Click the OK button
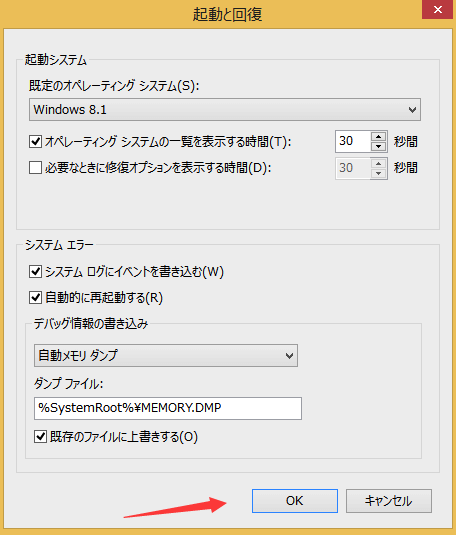The height and width of the screenshot is (535, 456). [295, 501]
